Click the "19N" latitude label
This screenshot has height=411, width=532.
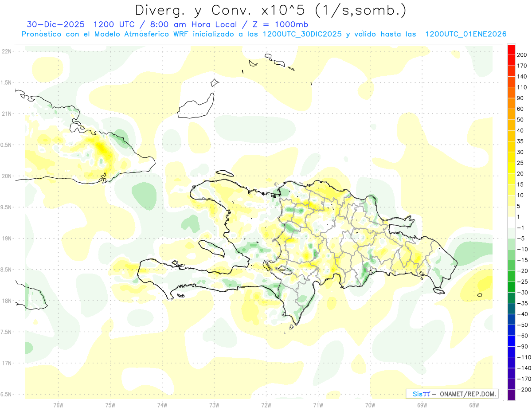7,239
